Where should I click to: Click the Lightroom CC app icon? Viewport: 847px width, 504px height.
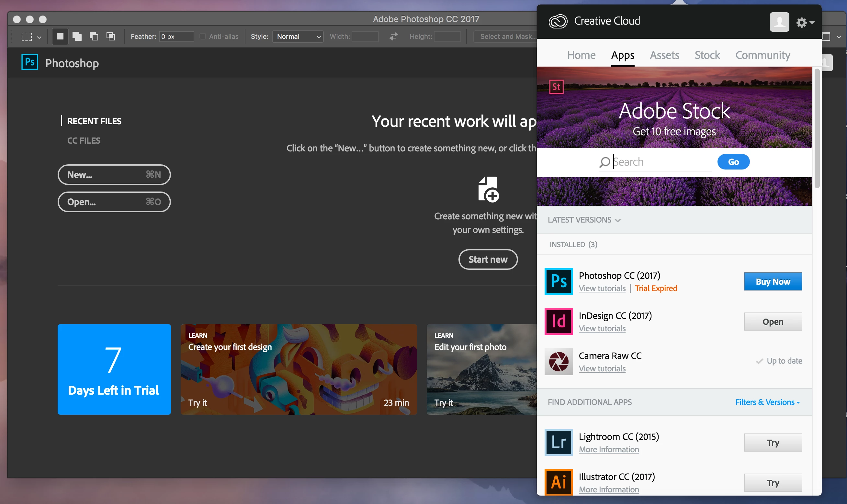point(559,442)
